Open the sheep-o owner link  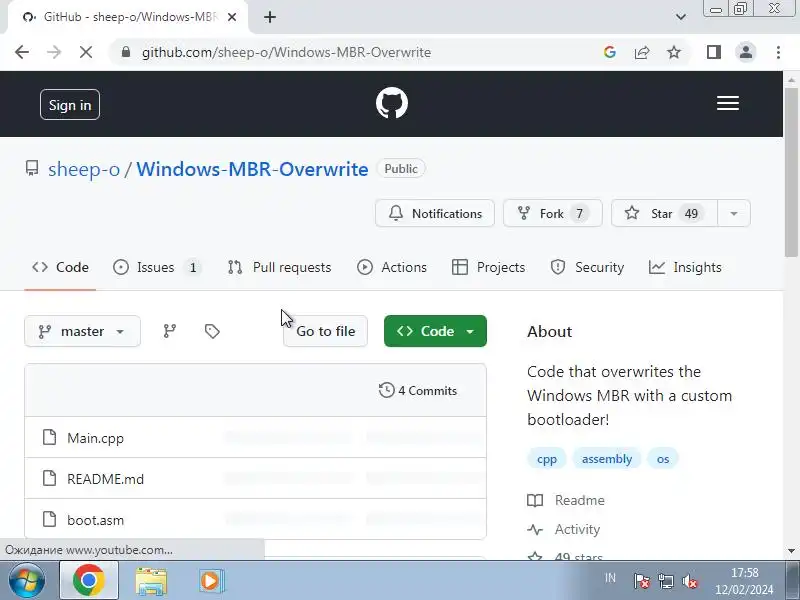click(x=84, y=169)
